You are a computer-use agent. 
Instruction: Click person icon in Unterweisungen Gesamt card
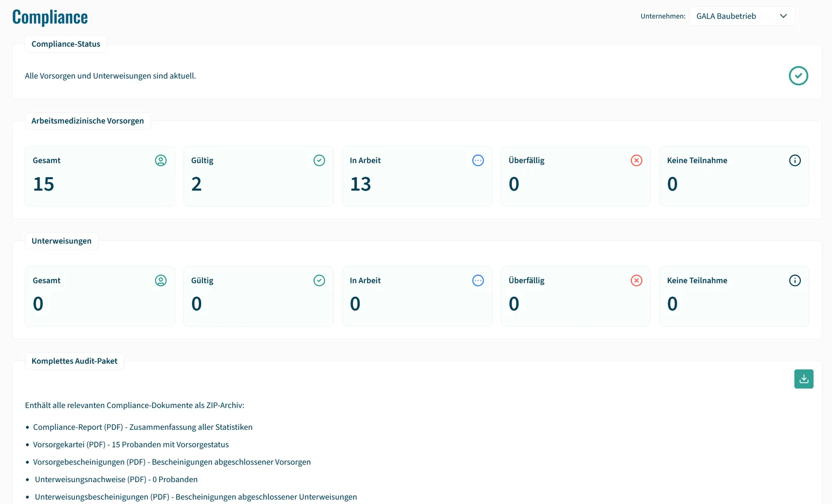pyautogui.click(x=161, y=281)
